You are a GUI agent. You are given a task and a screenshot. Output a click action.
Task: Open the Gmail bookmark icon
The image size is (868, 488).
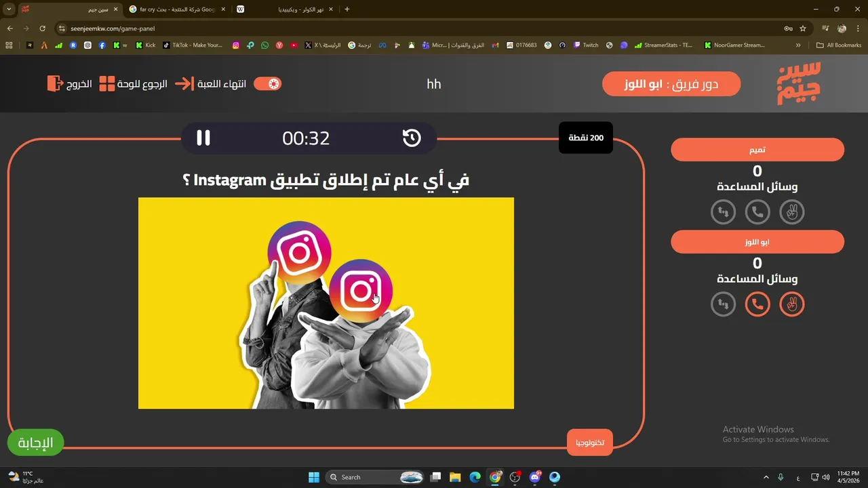(x=494, y=45)
